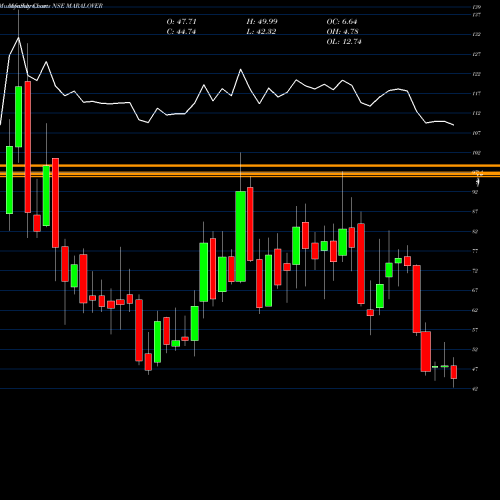Select the high price value H: 49.99
The image size is (500, 500).
click(262, 22)
